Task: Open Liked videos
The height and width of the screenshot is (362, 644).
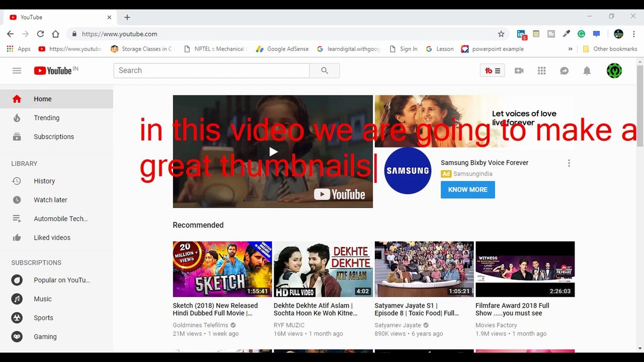Action: (56, 237)
